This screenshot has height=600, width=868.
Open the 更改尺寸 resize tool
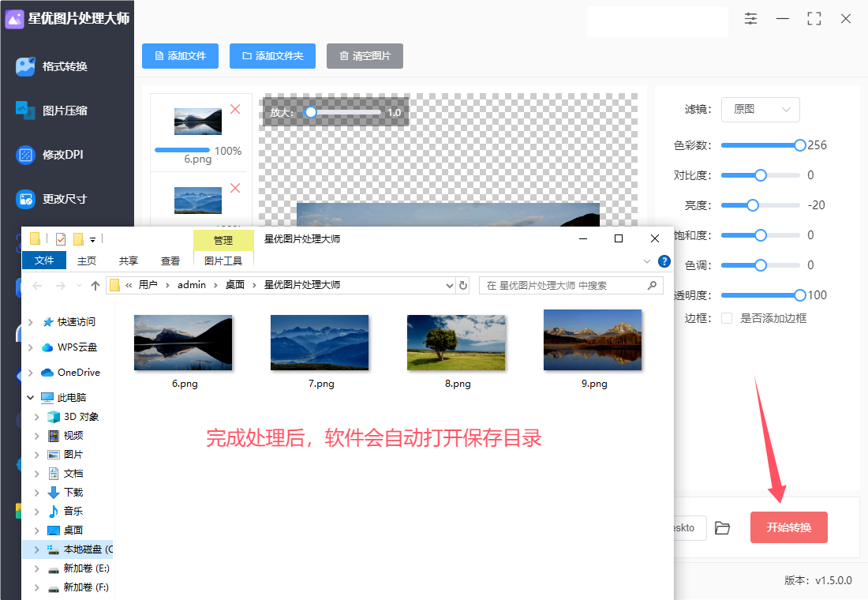[51, 199]
